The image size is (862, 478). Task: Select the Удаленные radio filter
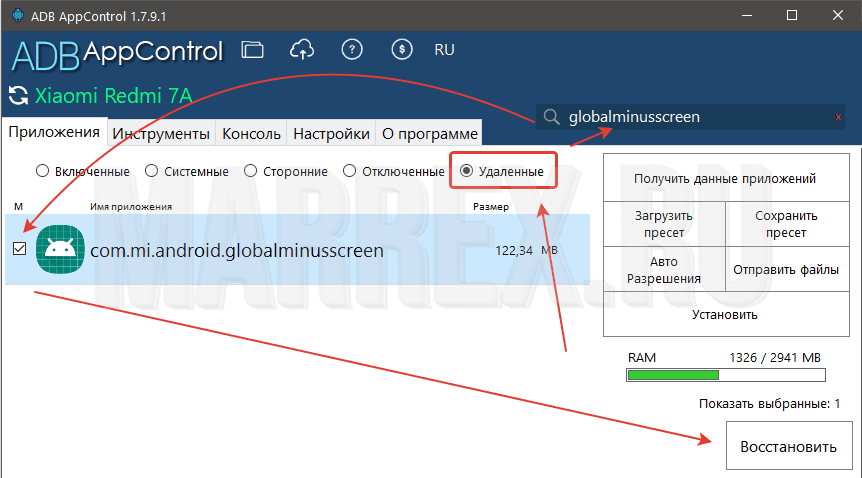[x=466, y=171]
